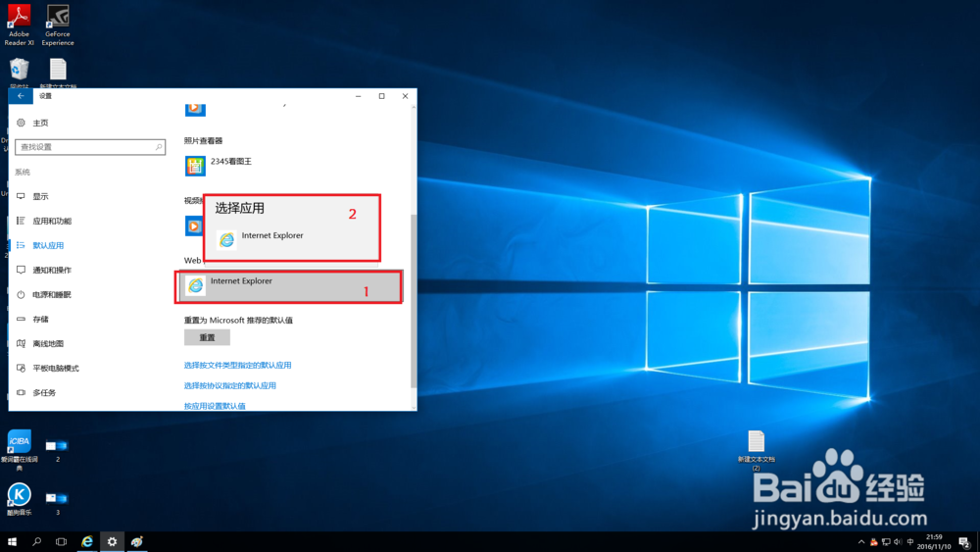The width and height of the screenshot is (980, 552).
Task: Open Adobe Reader XI desktop shortcut
Action: [19, 25]
